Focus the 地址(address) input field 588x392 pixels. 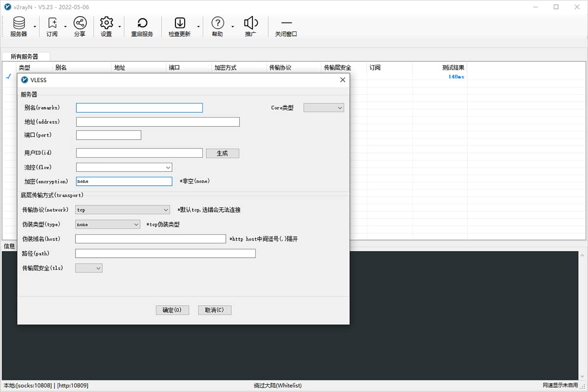pyautogui.click(x=158, y=122)
